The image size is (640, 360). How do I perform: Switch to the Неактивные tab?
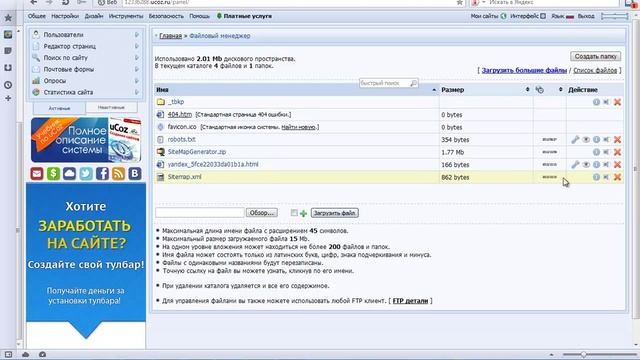pos(111,107)
